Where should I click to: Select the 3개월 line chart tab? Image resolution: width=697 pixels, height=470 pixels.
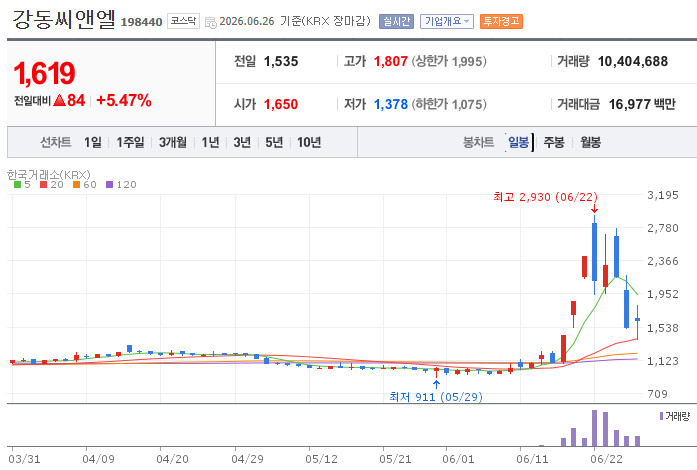pyautogui.click(x=172, y=142)
